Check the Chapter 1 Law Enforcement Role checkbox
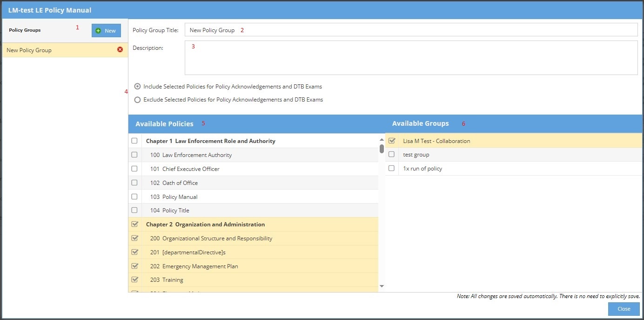The image size is (644, 320). pyautogui.click(x=134, y=141)
